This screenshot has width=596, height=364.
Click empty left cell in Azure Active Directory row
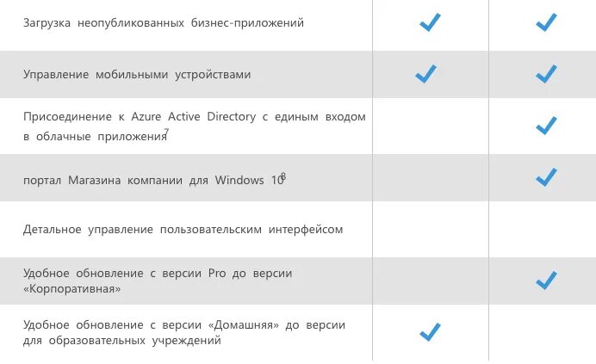pos(431,126)
